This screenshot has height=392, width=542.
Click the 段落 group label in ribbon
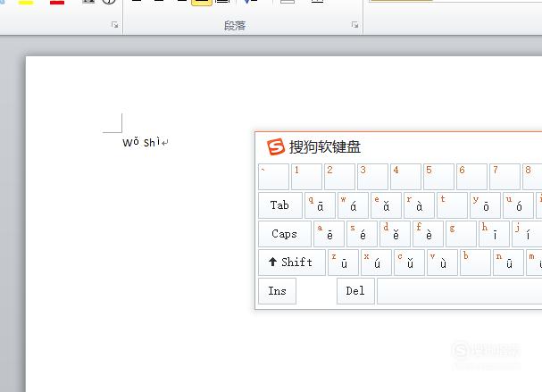[x=235, y=26]
